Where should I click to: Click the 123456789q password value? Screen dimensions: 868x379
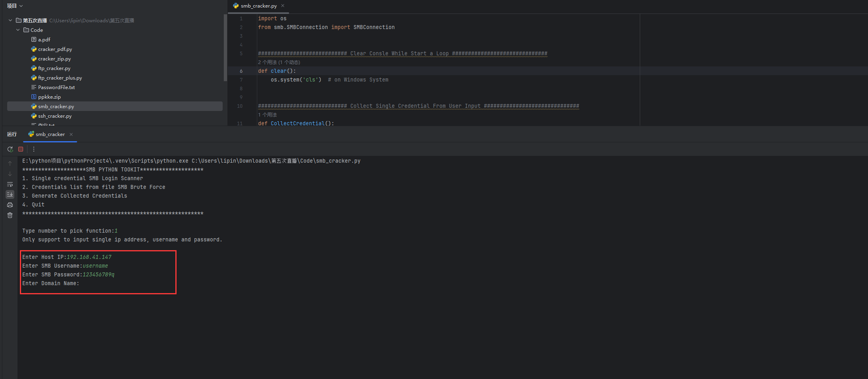pos(99,274)
